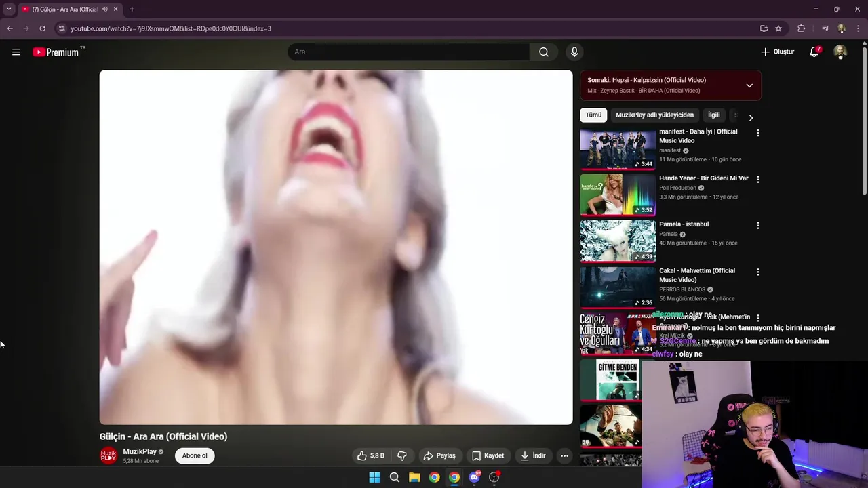
Task: Play Hande Yener Bir Gideni Mi Var thumbnail
Action: click(618, 195)
